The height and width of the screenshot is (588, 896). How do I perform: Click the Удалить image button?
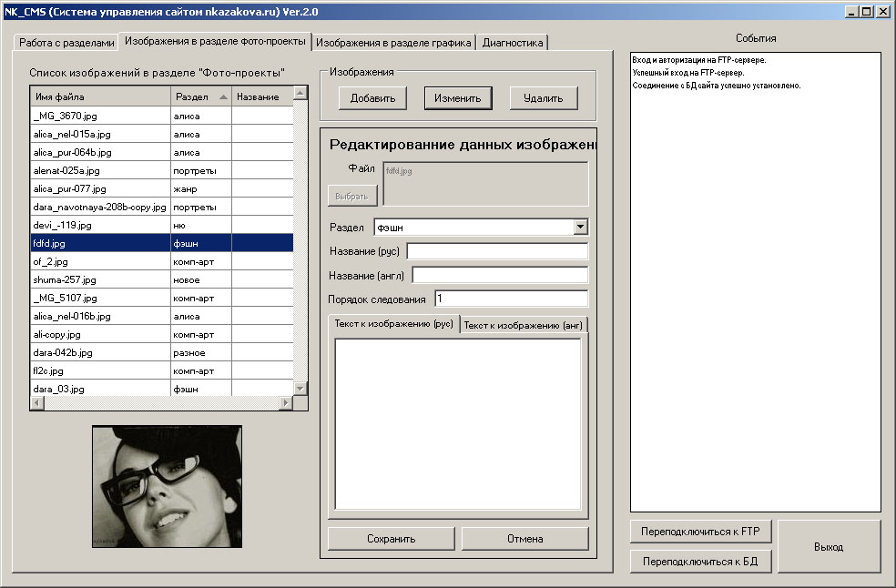(x=544, y=98)
